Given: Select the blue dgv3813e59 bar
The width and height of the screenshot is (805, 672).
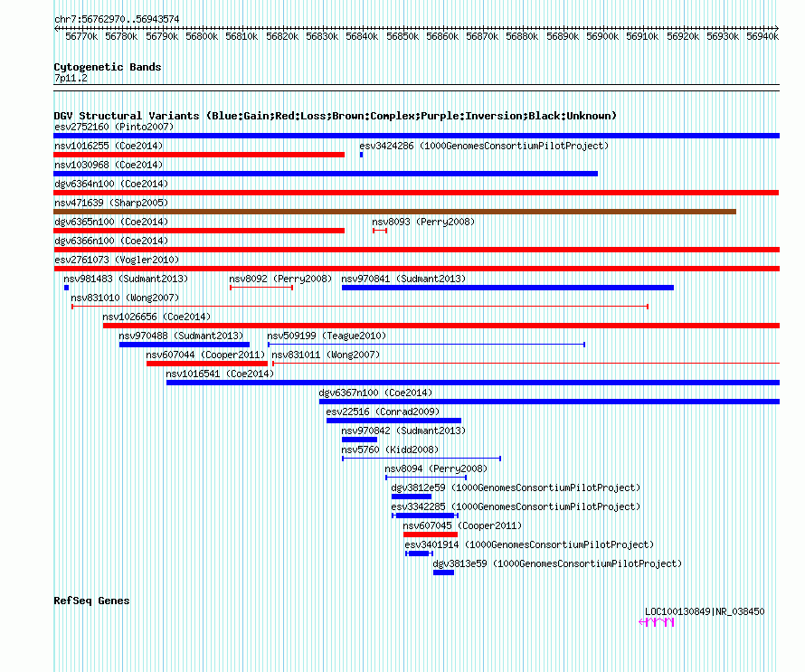Looking at the screenshot, I should [x=443, y=573].
